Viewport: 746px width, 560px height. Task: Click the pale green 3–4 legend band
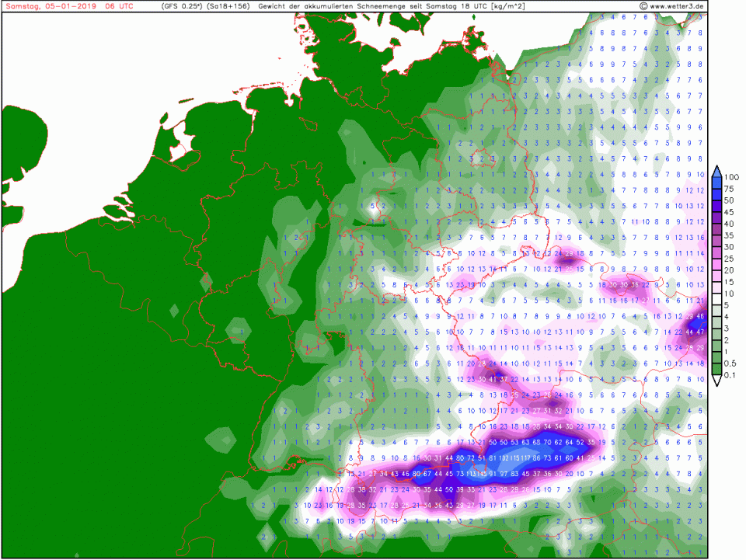(x=717, y=322)
